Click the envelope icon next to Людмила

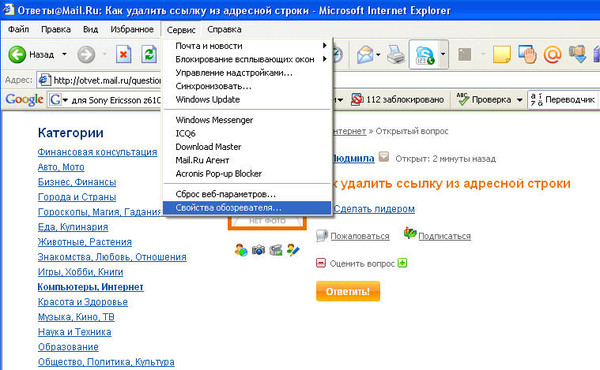click(x=384, y=156)
